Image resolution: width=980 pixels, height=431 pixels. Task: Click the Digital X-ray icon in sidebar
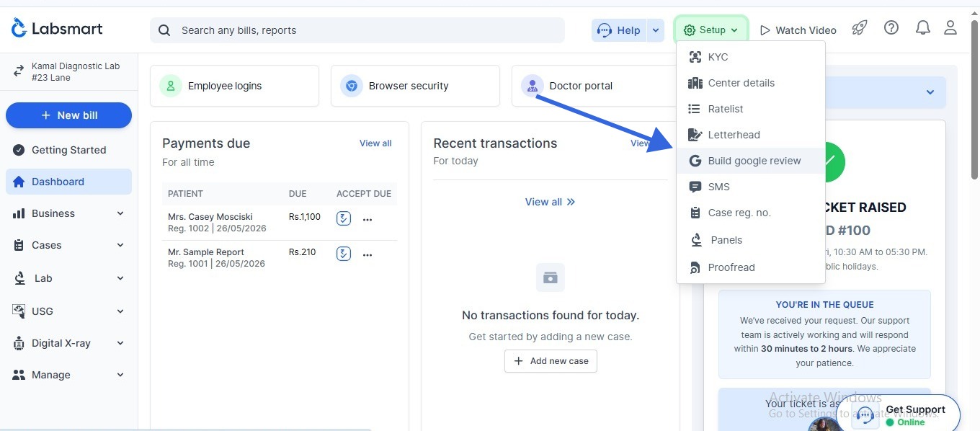coord(19,344)
